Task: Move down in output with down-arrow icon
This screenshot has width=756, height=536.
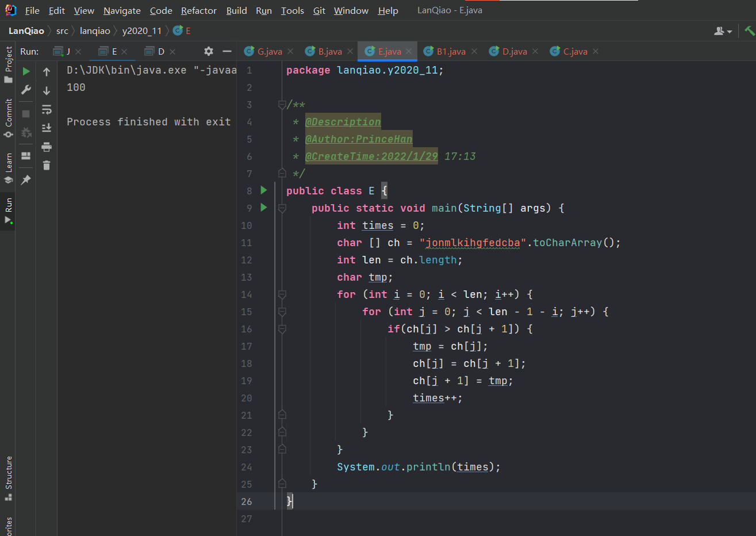Action: coord(47,90)
